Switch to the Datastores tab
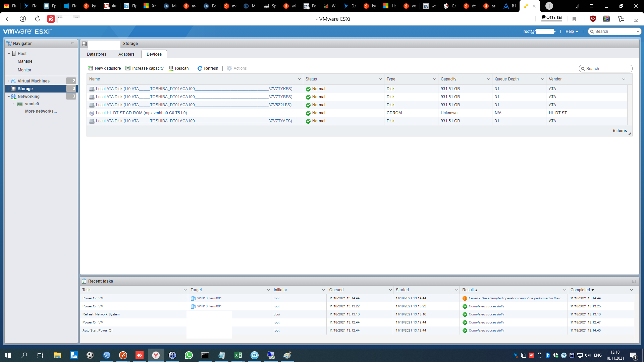Screen dimensions: 644x362 [x=97, y=54]
